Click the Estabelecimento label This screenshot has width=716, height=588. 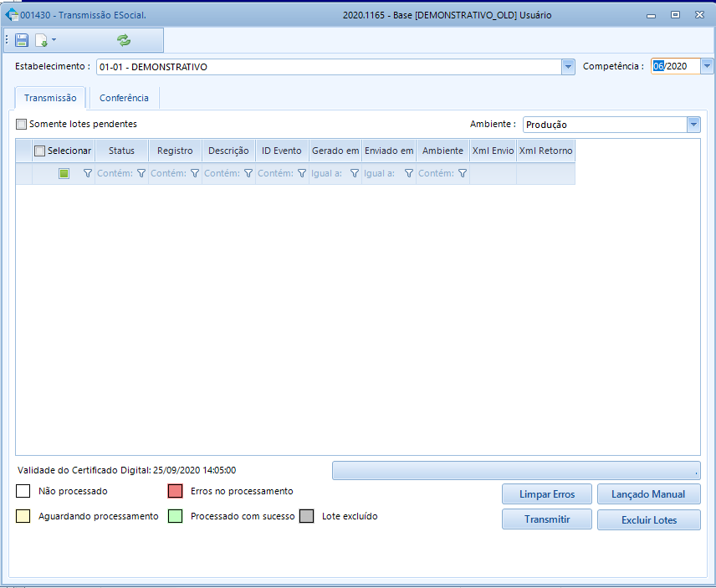[x=53, y=66]
